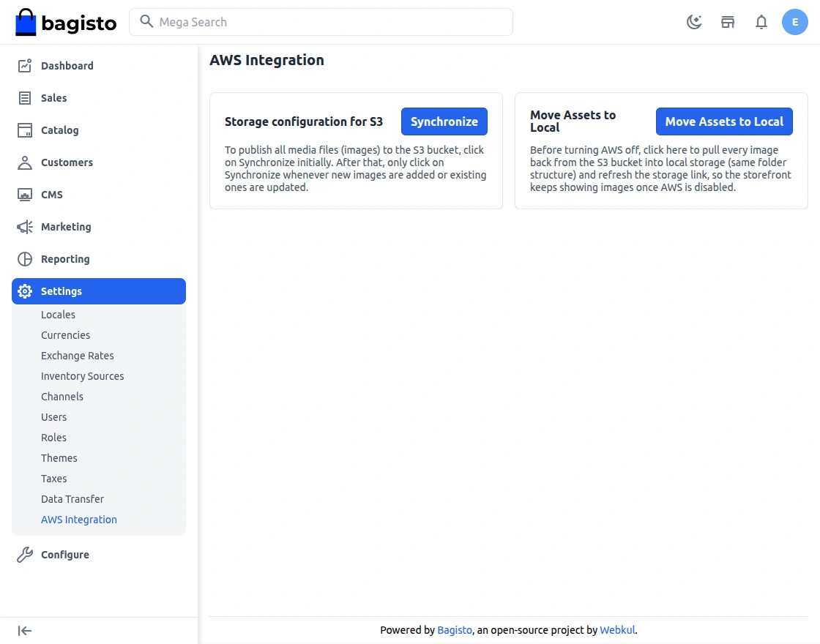This screenshot has height=644, width=820.
Task: Open Users submenu item
Action: (x=54, y=417)
